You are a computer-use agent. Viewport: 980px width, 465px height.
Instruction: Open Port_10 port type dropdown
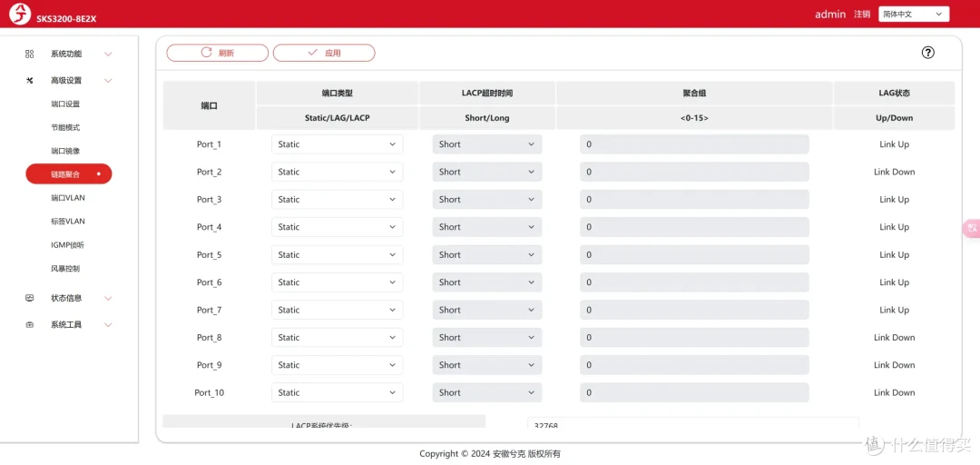338,392
